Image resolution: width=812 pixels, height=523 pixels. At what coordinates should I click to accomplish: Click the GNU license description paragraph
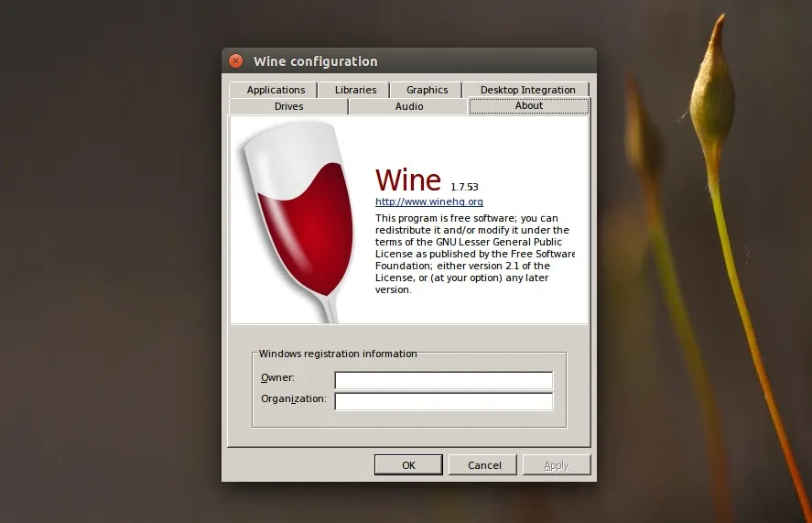point(474,254)
